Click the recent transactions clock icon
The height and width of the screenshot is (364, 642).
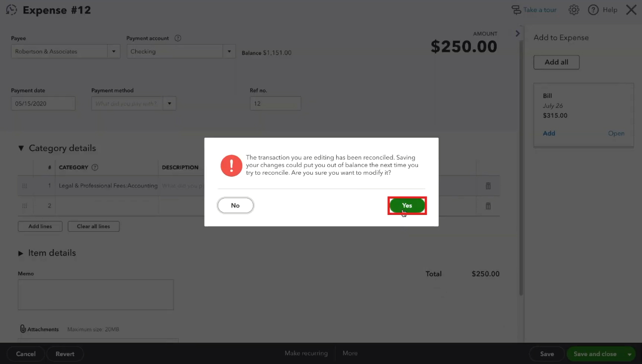(x=11, y=10)
